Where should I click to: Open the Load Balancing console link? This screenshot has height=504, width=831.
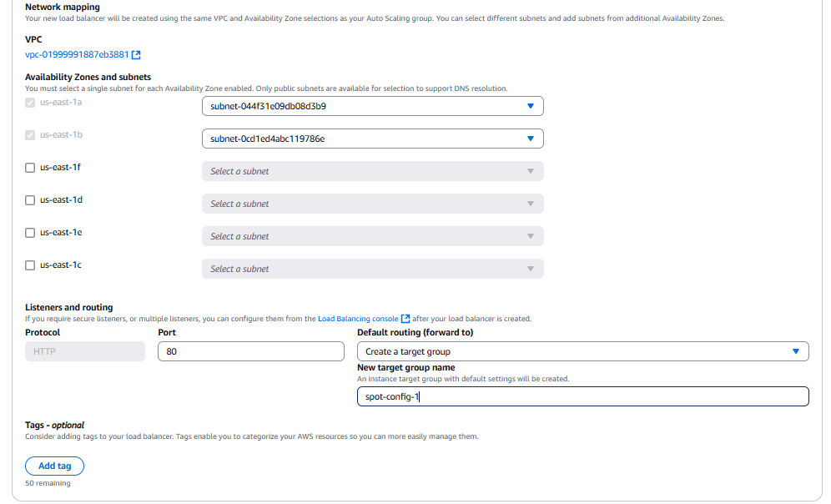point(358,319)
